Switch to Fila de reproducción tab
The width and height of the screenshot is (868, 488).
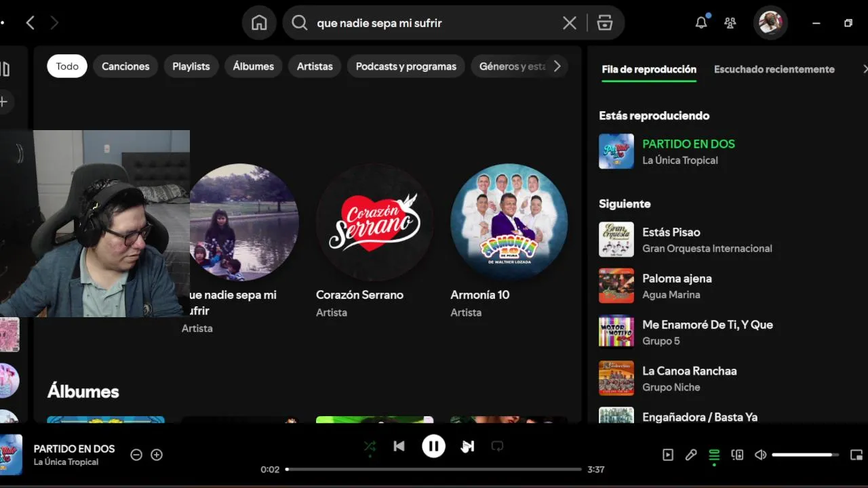649,69
